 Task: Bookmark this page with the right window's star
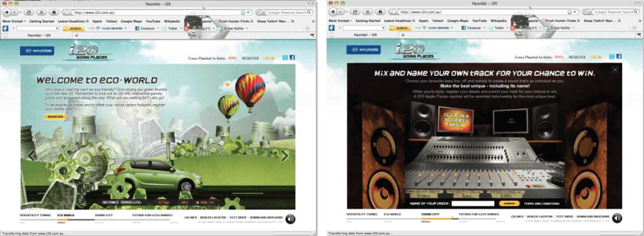pos(570,12)
